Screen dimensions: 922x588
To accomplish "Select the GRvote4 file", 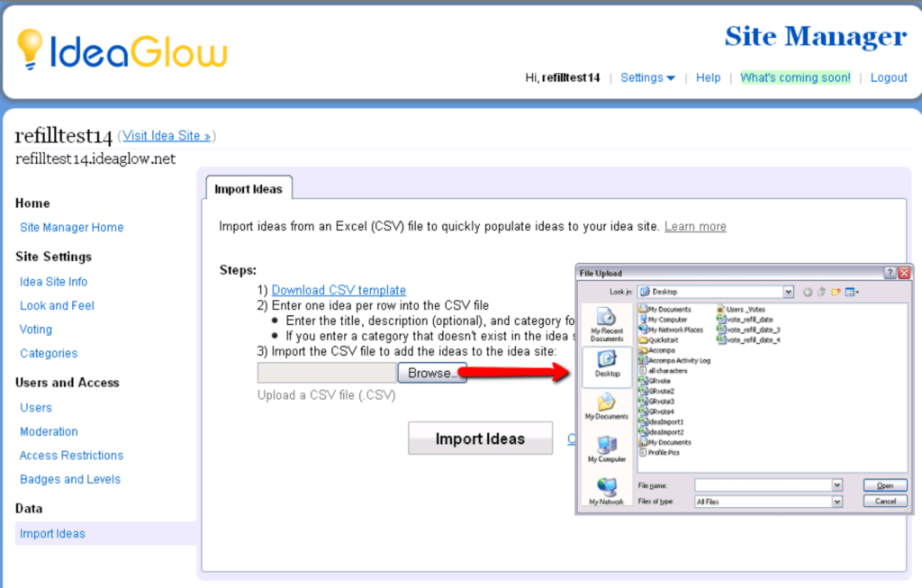I will [656, 412].
